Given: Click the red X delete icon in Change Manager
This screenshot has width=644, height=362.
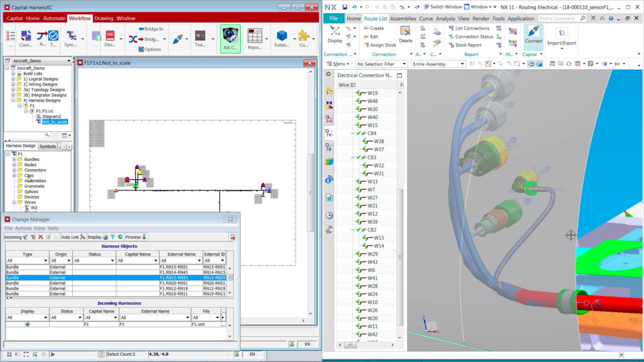Looking at the screenshot, I should pos(41,237).
